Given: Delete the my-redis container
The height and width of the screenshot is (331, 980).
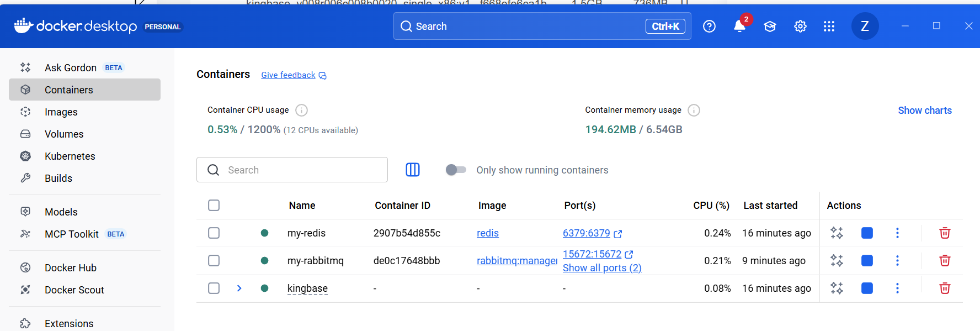Looking at the screenshot, I should pos(945,233).
